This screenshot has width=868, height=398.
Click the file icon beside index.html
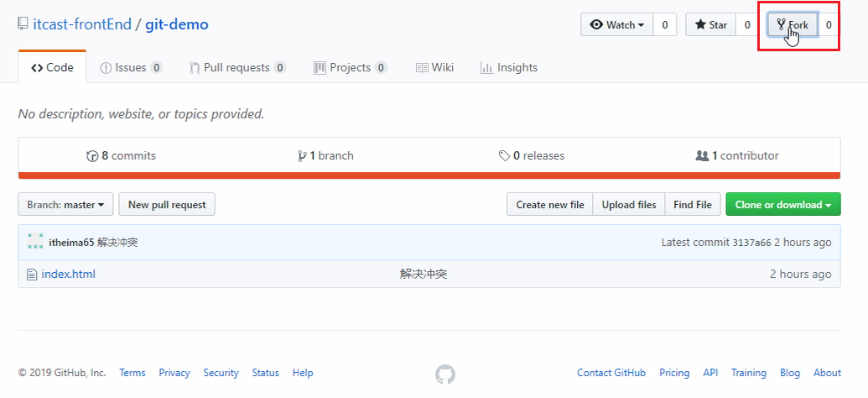coord(32,274)
